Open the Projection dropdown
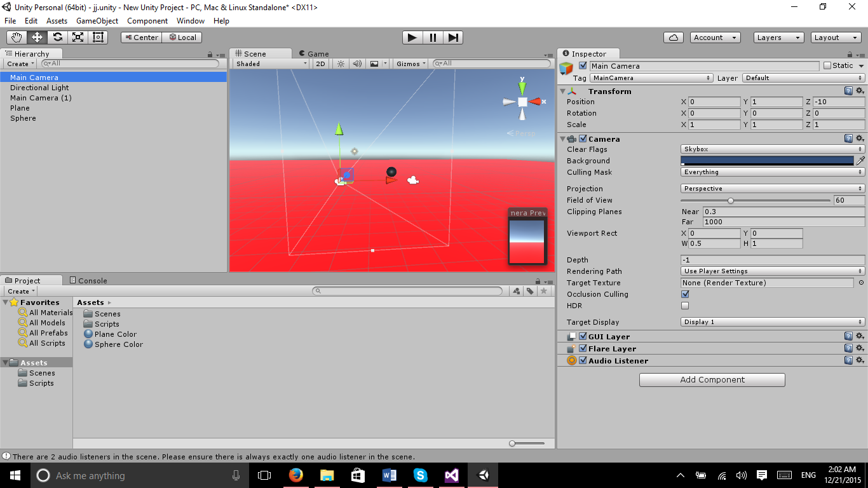The height and width of the screenshot is (488, 868). tap(772, 189)
